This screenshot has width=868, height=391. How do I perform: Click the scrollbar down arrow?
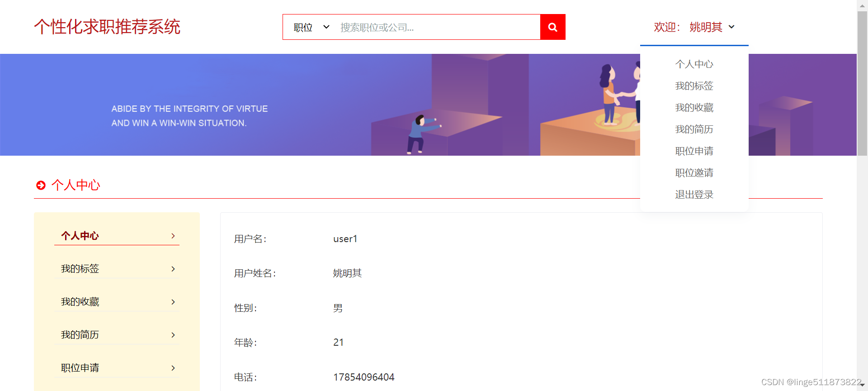click(x=862, y=385)
